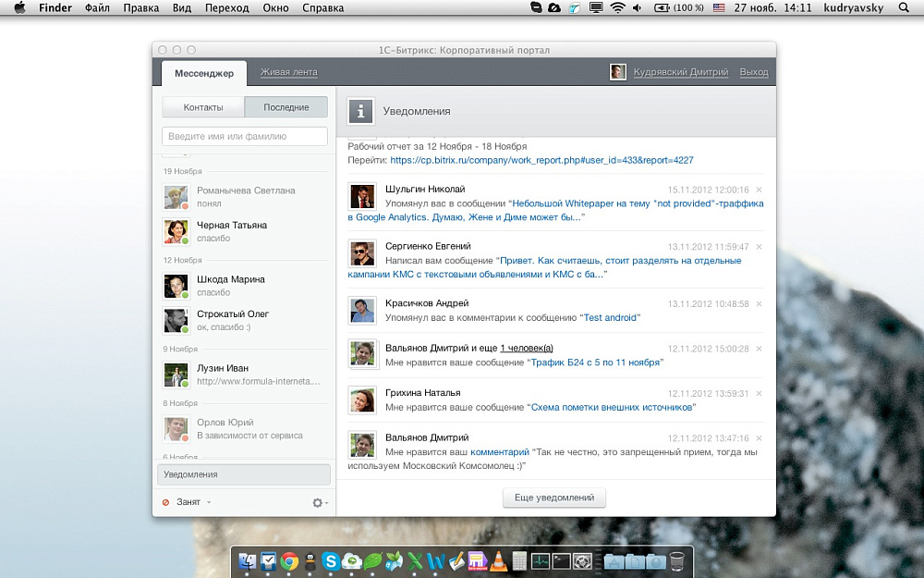Open the Окно menu
Screen dimensions: 924x578
(275, 7)
